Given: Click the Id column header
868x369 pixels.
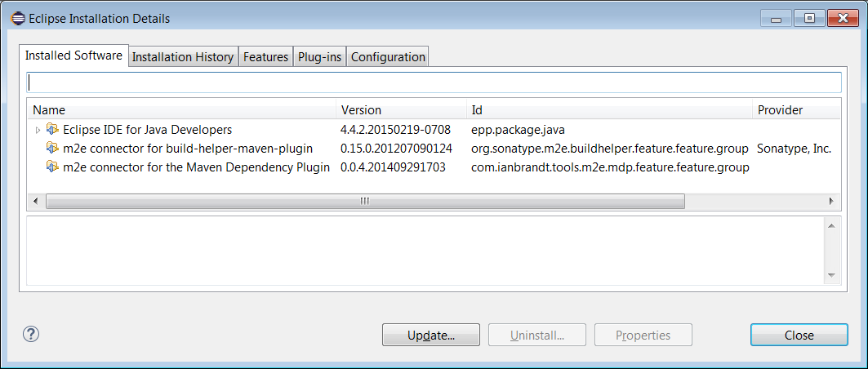Looking at the screenshot, I should [x=608, y=109].
